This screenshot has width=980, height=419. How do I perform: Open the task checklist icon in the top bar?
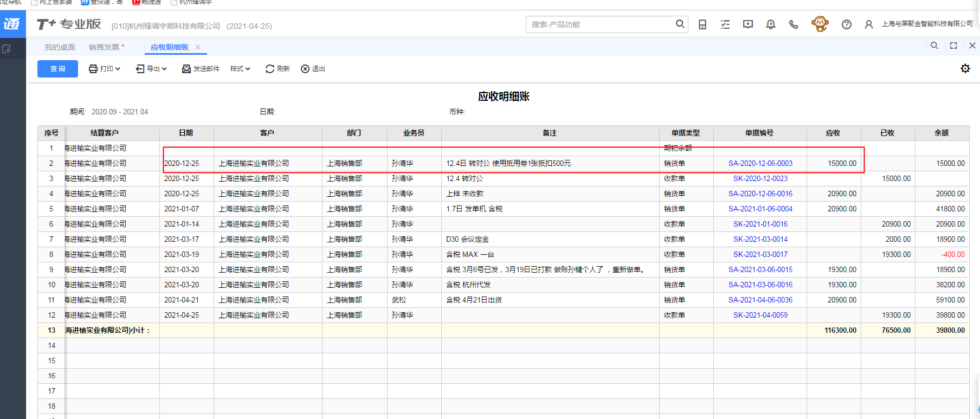pyautogui.click(x=725, y=24)
